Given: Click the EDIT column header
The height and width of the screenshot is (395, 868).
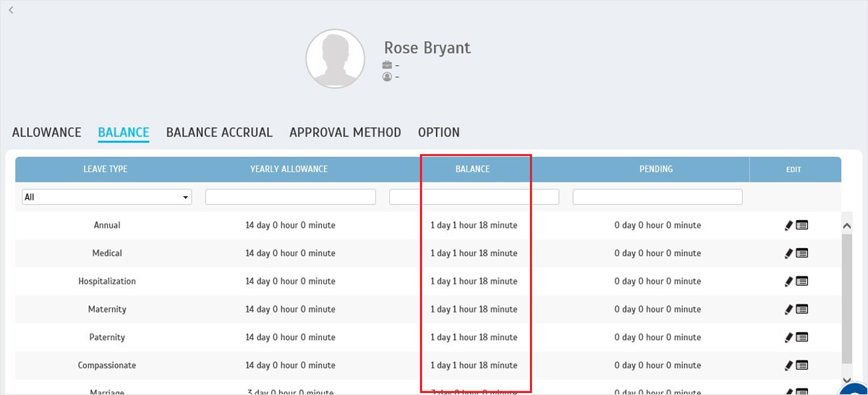Looking at the screenshot, I should (793, 169).
